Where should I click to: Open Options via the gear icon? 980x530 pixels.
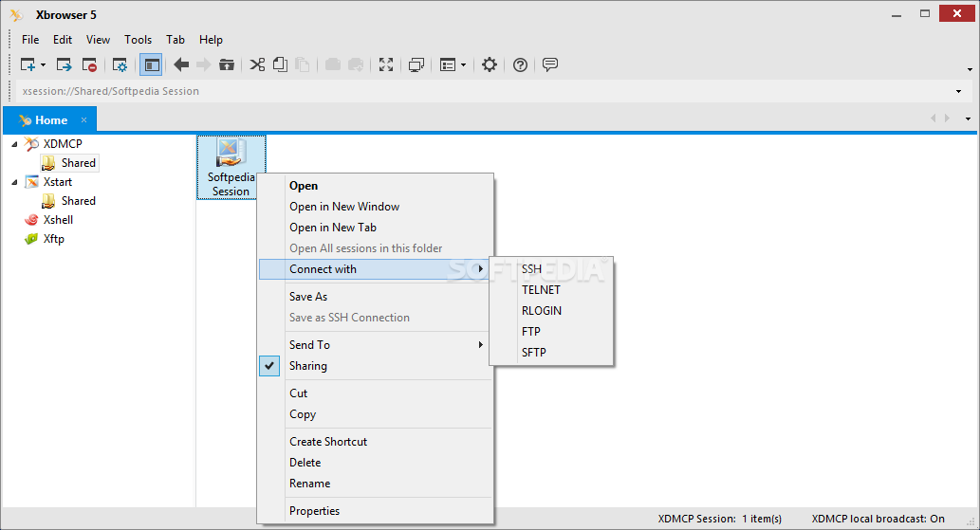490,64
